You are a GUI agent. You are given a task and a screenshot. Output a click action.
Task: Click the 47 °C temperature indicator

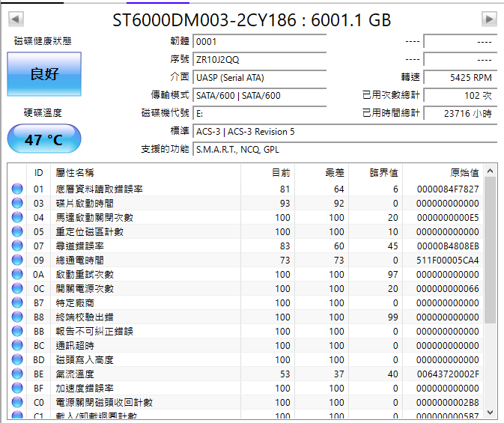pyautogui.click(x=44, y=139)
